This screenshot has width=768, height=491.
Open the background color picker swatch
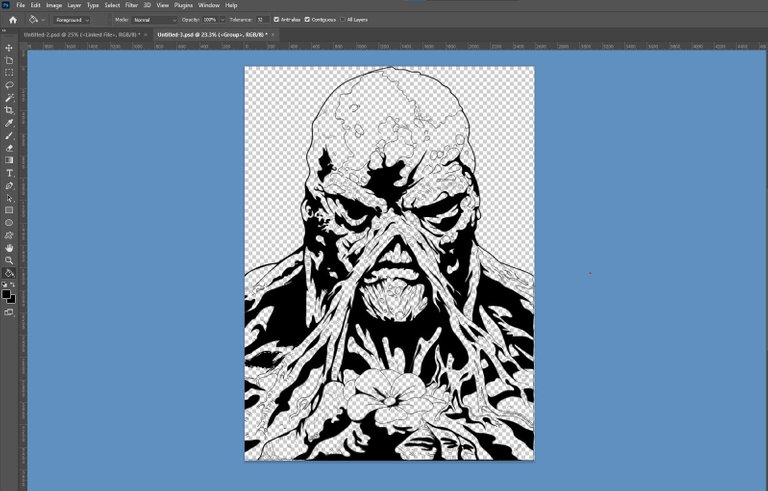point(12,300)
